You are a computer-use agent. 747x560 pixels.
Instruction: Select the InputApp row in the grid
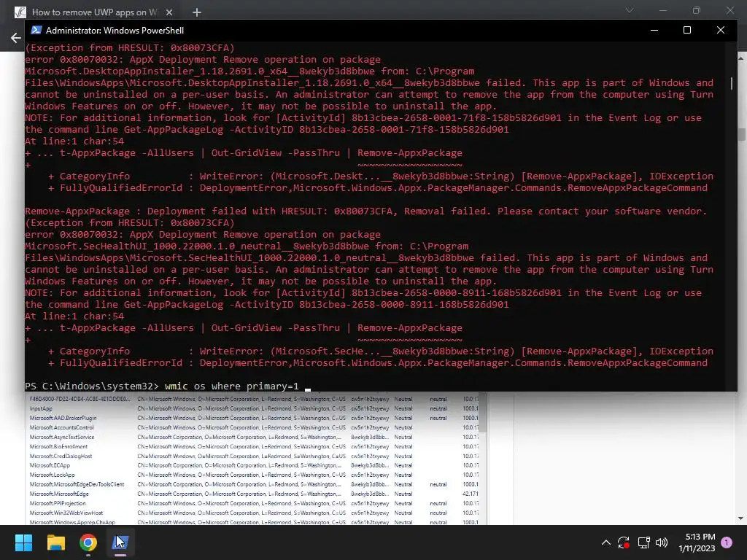253,408
